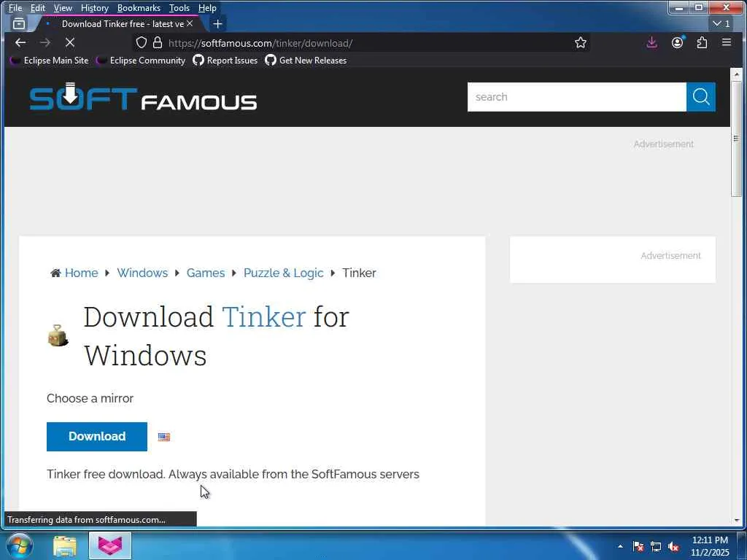Select the Download Tinker free tab
The height and width of the screenshot is (560, 747).
coord(122,24)
